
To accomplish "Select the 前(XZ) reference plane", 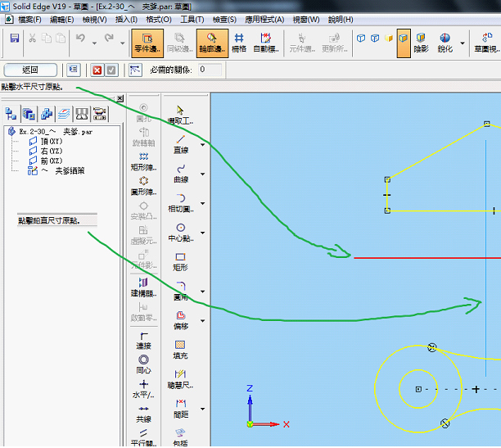I will coord(46,161).
